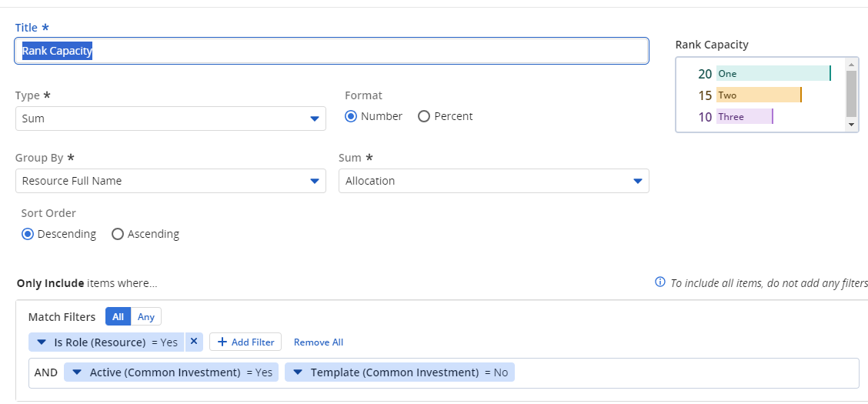Open the Template (Common Investment) filter arrow
This screenshot has width=868, height=404.
(298, 372)
